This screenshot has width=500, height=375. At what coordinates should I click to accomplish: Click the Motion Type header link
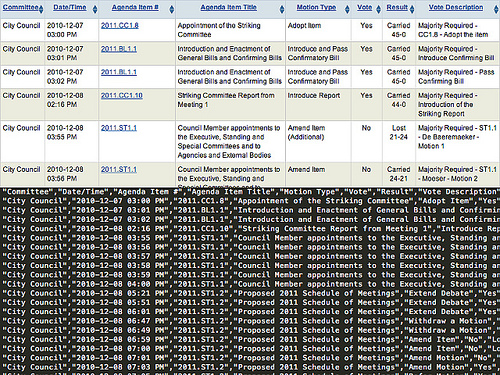(x=316, y=7)
